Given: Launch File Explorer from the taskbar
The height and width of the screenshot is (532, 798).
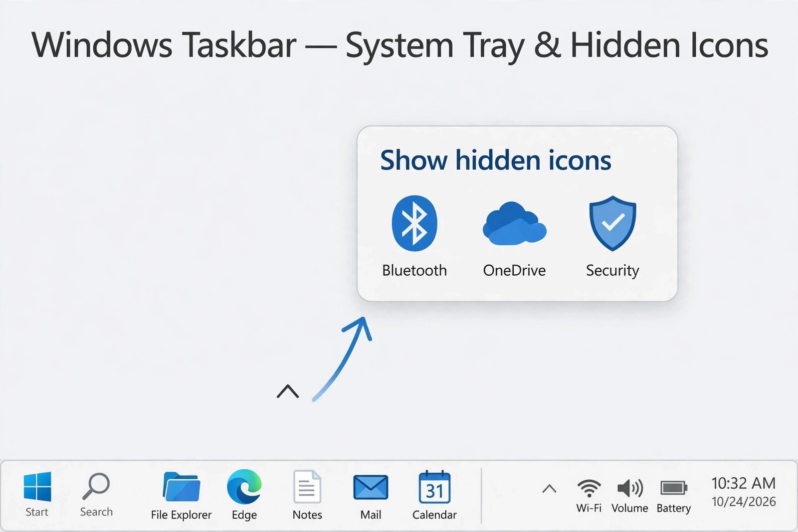Looking at the screenshot, I should click(x=182, y=487).
